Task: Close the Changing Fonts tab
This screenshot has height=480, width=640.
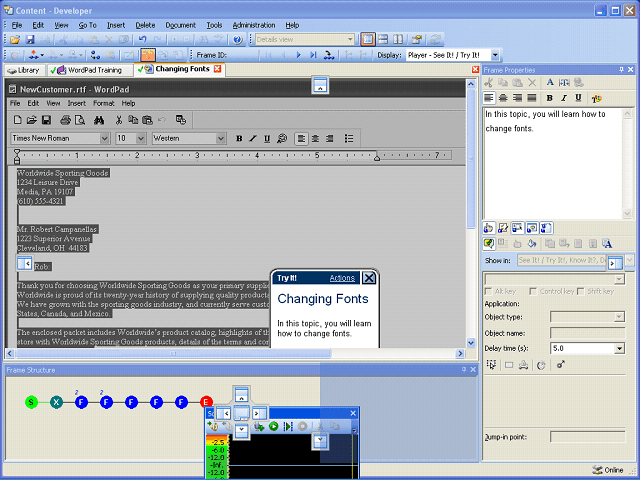Action: (218, 69)
